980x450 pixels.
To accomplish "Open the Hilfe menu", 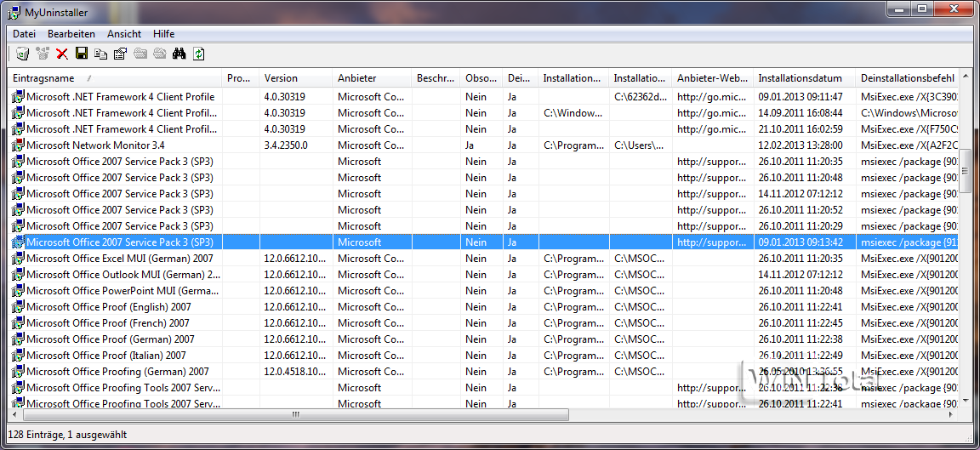I will pyautogui.click(x=163, y=34).
